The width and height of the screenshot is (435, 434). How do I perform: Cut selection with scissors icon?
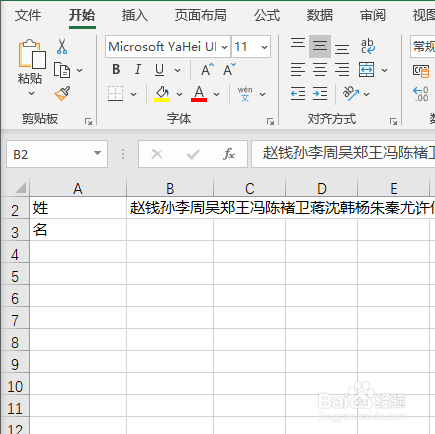[x=62, y=46]
